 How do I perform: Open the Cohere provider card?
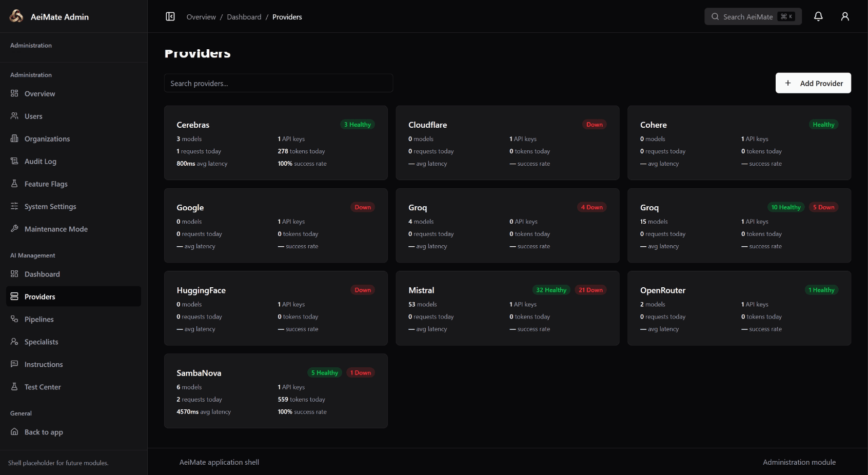[x=739, y=143]
